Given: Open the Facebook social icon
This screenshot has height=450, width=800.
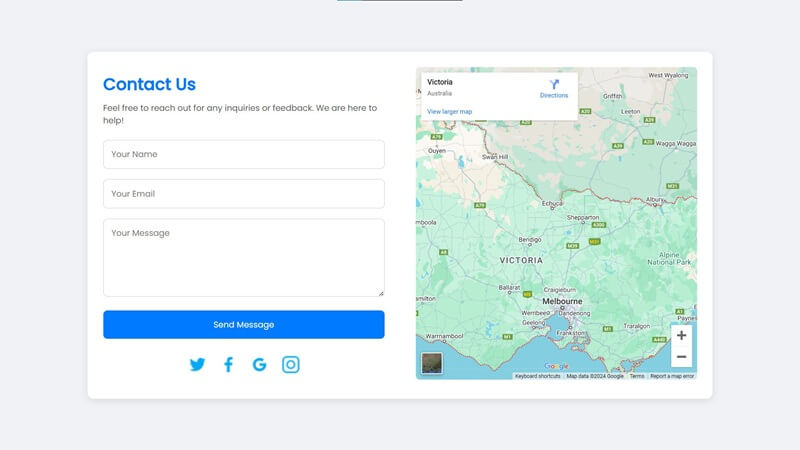Looking at the screenshot, I should tap(229, 364).
